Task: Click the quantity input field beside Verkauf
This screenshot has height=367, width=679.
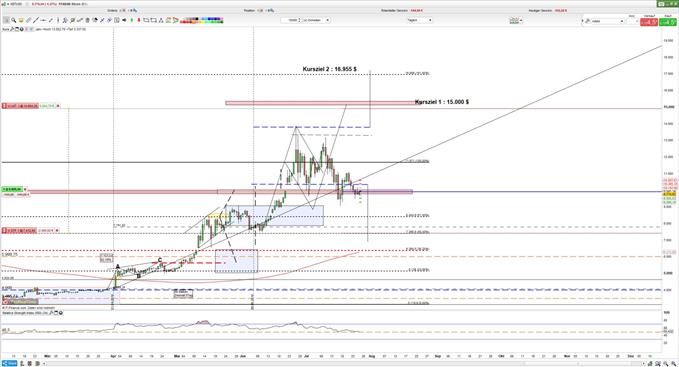Action: (631, 21)
